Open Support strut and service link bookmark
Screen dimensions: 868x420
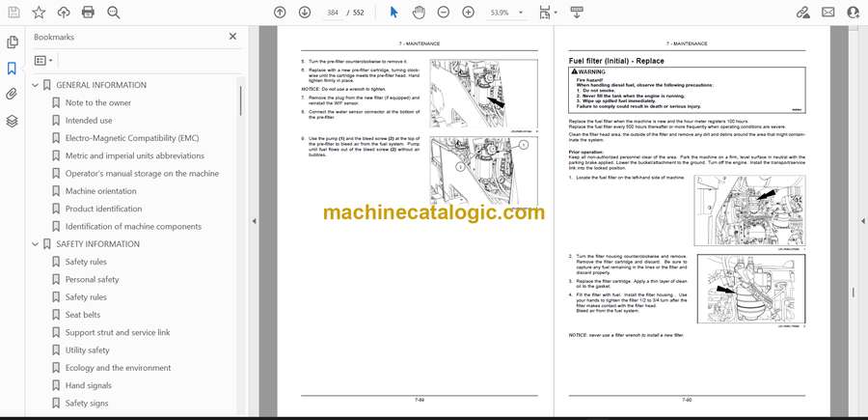tap(118, 332)
